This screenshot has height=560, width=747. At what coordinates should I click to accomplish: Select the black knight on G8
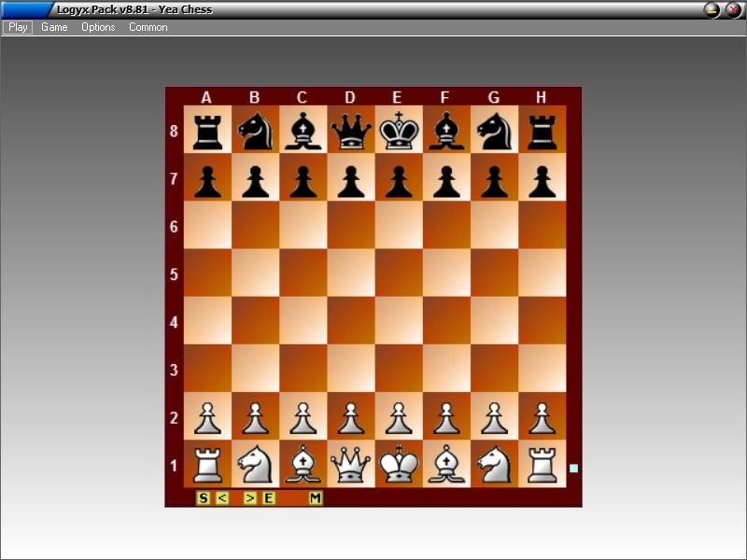[495, 129]
